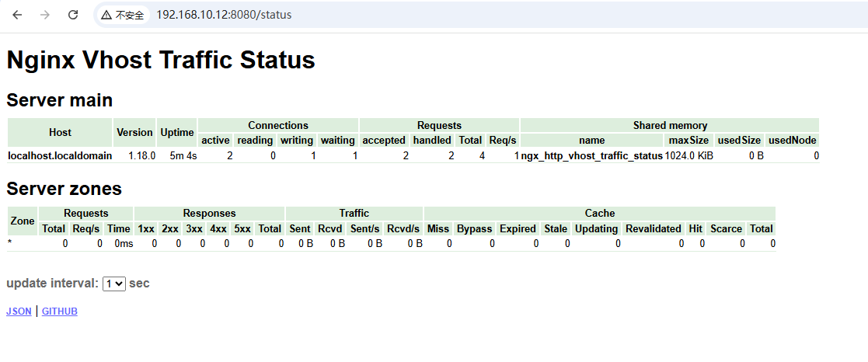The height and width of the screenshot is (362, 868).
Task: Click the 'maxSize' column header
Action: (688, 141)
